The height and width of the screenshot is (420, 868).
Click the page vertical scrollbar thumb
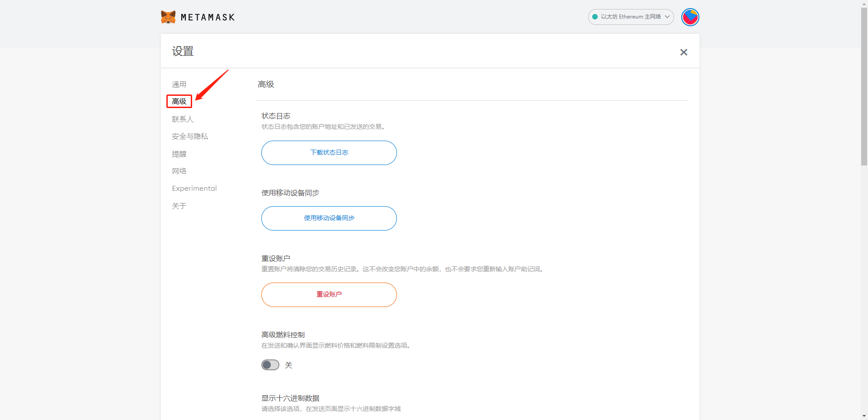pyautogui.click(x=864, y=86)
